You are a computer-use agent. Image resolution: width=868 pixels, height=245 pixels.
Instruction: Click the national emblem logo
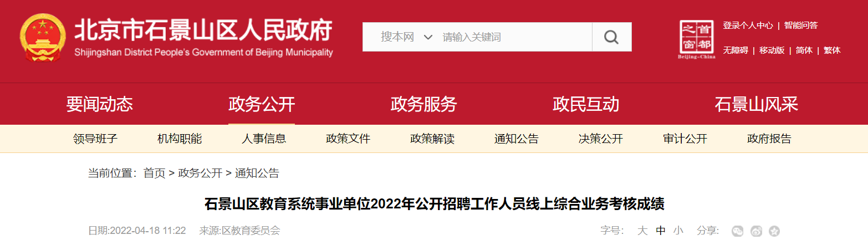pyautogui.click(x=43, y=38)
